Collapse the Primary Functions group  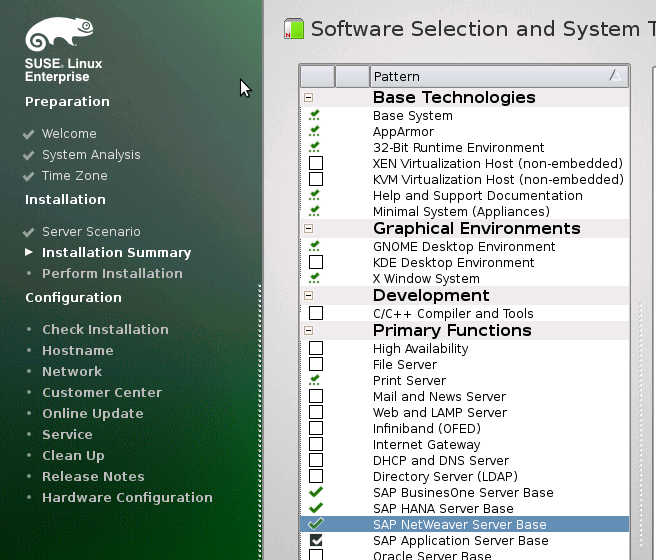[x=308, y=330]
